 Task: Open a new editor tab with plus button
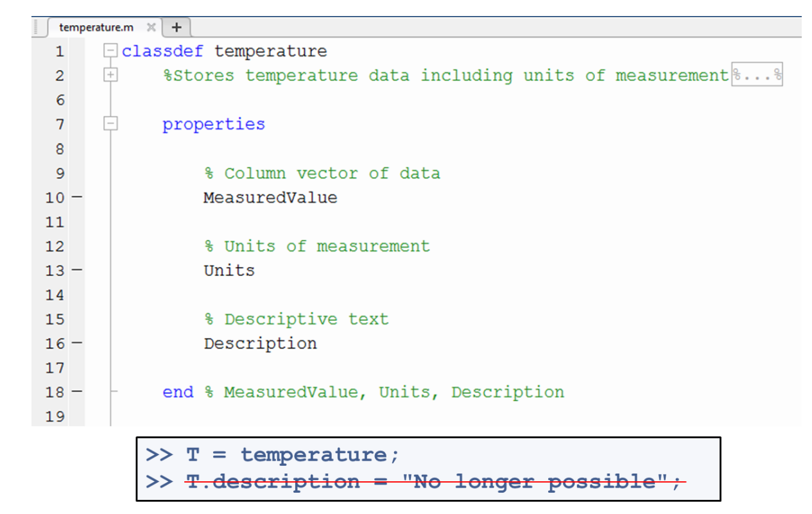tap(177, 28)
